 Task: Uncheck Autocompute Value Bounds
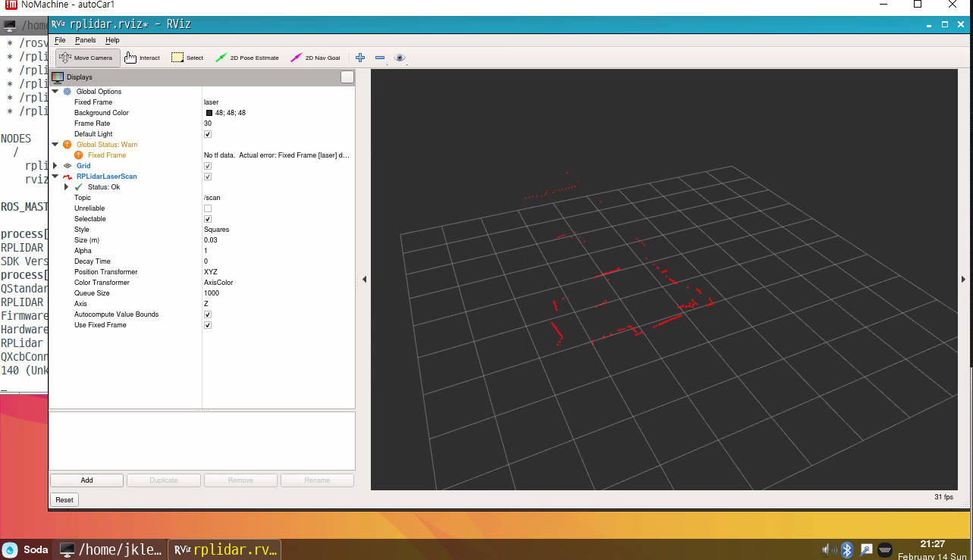tap(208, 314)
